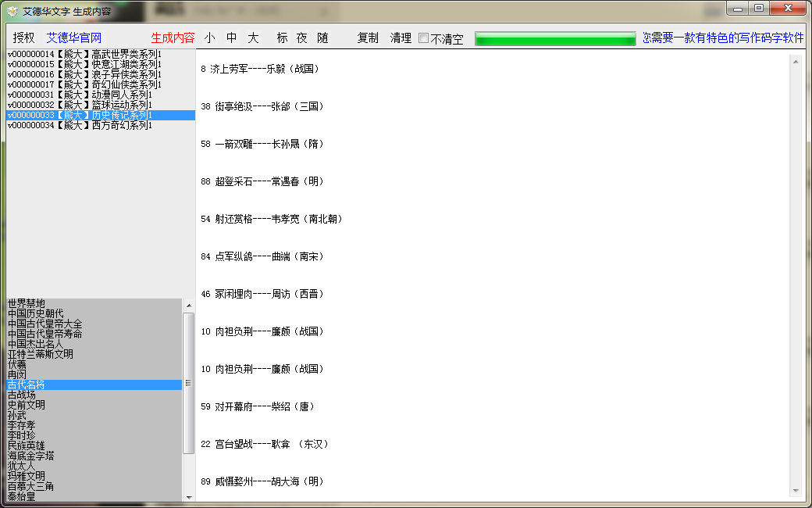Select 古代名将 highlighted item
The width and height of the screenshot is (812, 508).
(94, 385)
